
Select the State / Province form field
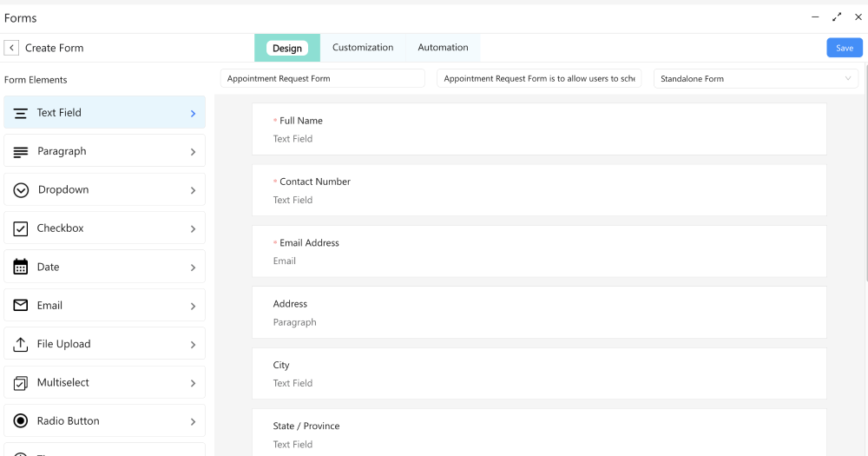point(539,433)
